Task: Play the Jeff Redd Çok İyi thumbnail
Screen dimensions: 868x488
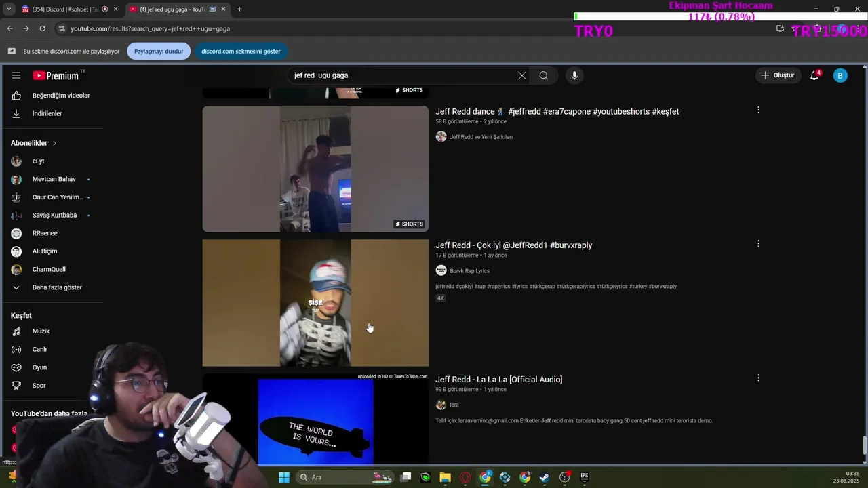Action: pyautogui.click(x=315, y=303)
